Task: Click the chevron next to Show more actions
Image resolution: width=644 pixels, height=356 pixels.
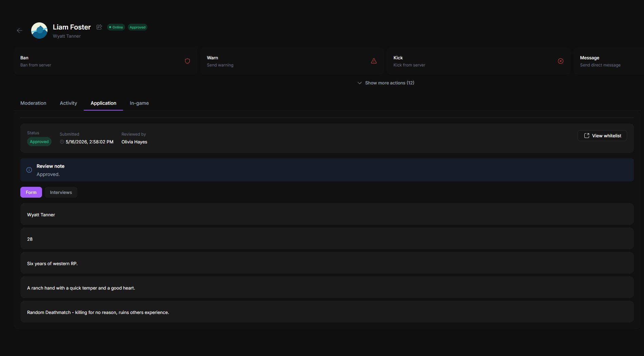Action: click(360, 83)
